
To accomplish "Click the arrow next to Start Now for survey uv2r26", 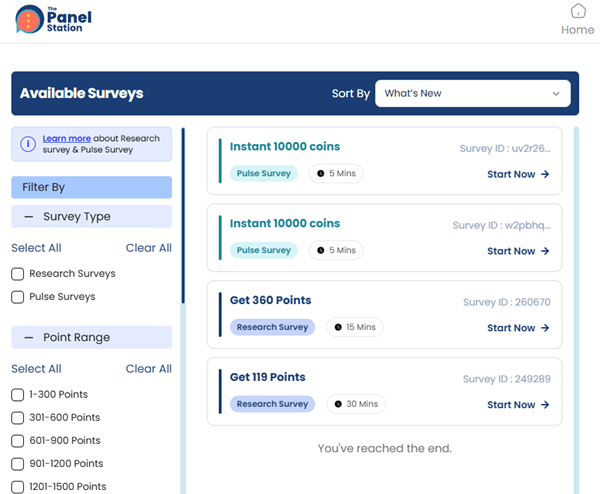I will (545, 174).
